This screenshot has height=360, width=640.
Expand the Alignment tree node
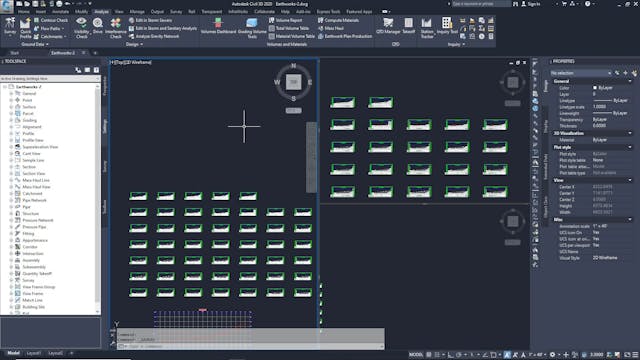11,127
